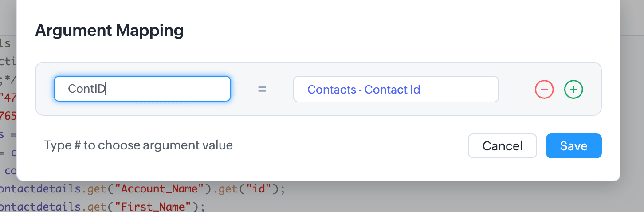Remove the argument row with minus icon
644x212 pixels.
(544, 90)
